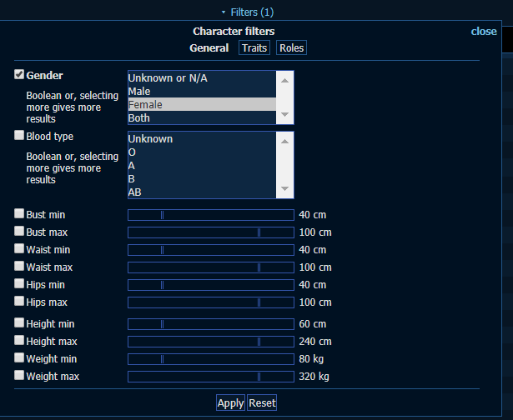Click the close link in filters panel
This screenshot has width=513, height=420.
[x=484, y=32]
